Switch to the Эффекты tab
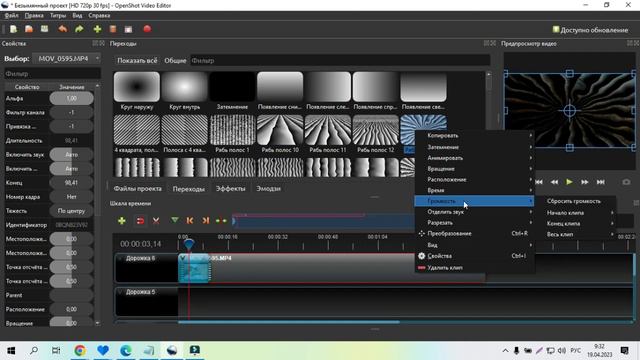The image size is (640, 360). [x=231, y=189]
